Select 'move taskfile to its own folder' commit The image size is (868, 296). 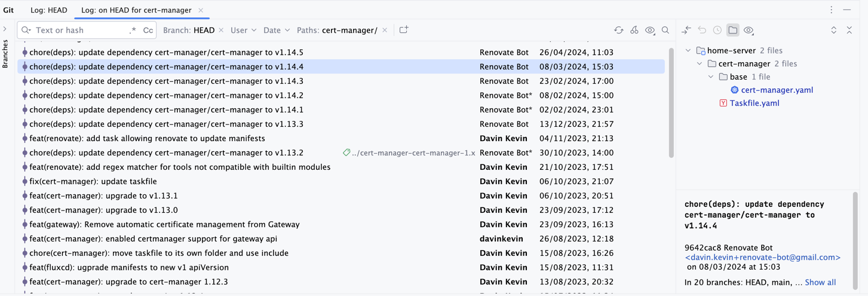(x=341, y=254)
